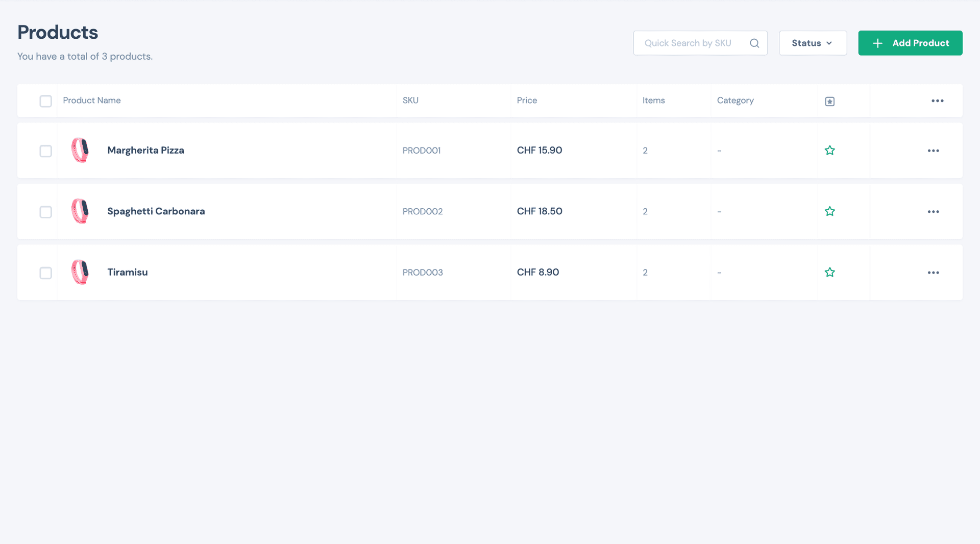Click the search magnifier icon

pos(754,43)
